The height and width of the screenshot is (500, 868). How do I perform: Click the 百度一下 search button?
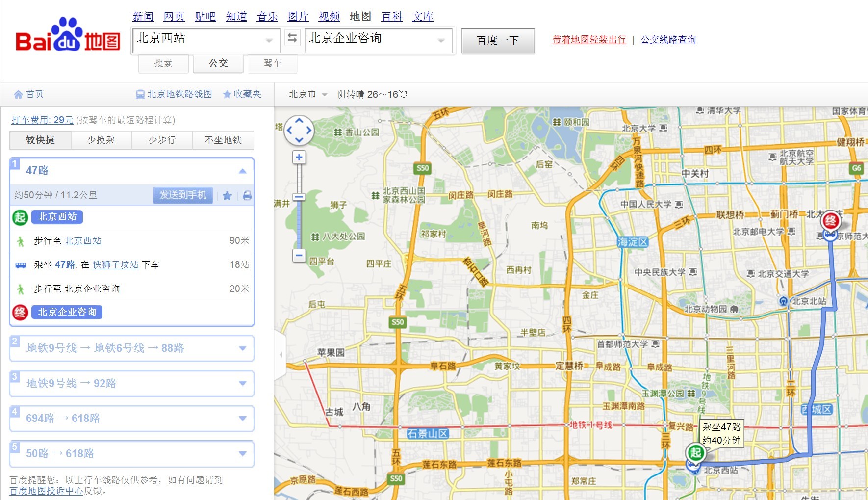point(498,41)
